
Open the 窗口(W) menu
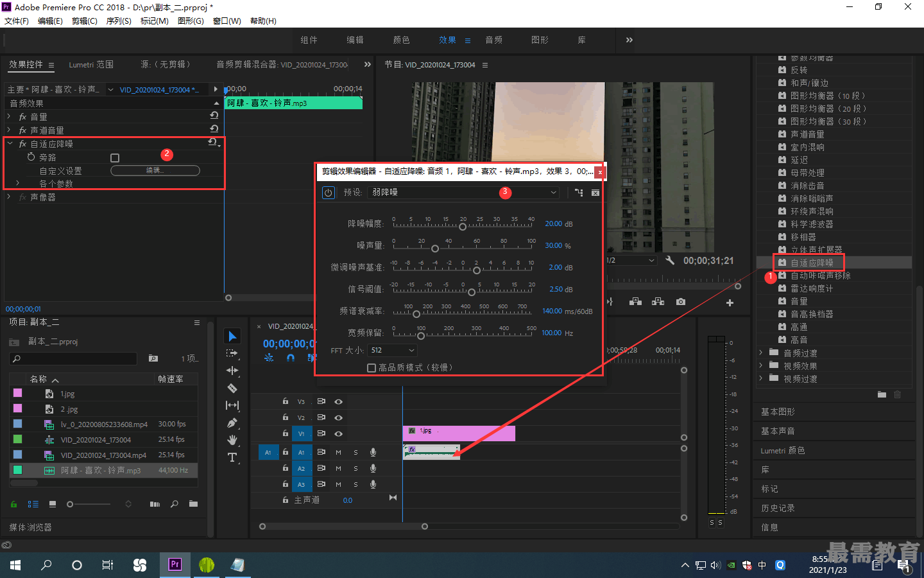click(x=227, y=21)
